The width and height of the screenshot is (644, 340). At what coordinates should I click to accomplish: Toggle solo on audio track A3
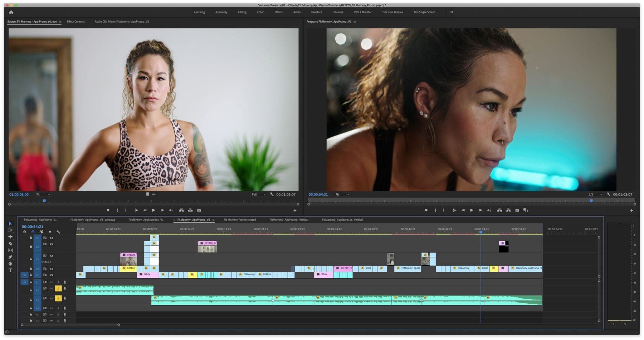tap(58, 298)
